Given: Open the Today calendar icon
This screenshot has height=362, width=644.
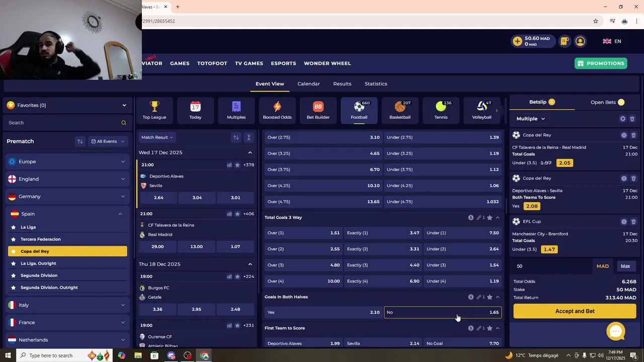Looking at the screenshot, I should pos(195,110).
